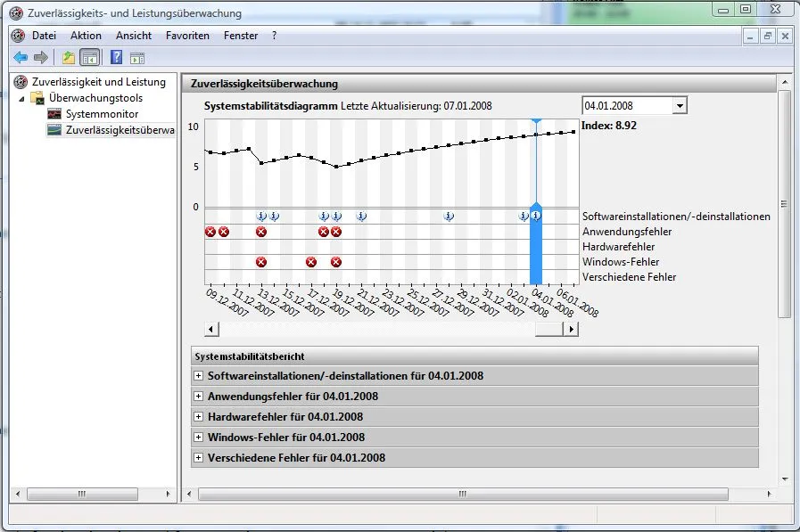The height and width of the screenshot is (532, 800).
Task: Select the software info icon on 18.12.2007
Action: 324,216
